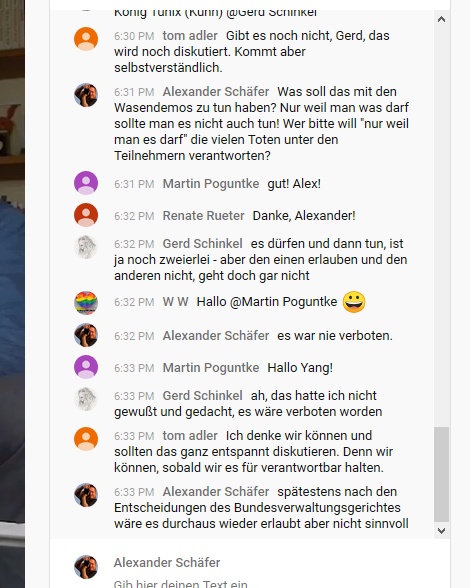470x588 pixels.
Task: Click tom adler's avatar at 6:33 PM
Action: (x=86, y=439)
